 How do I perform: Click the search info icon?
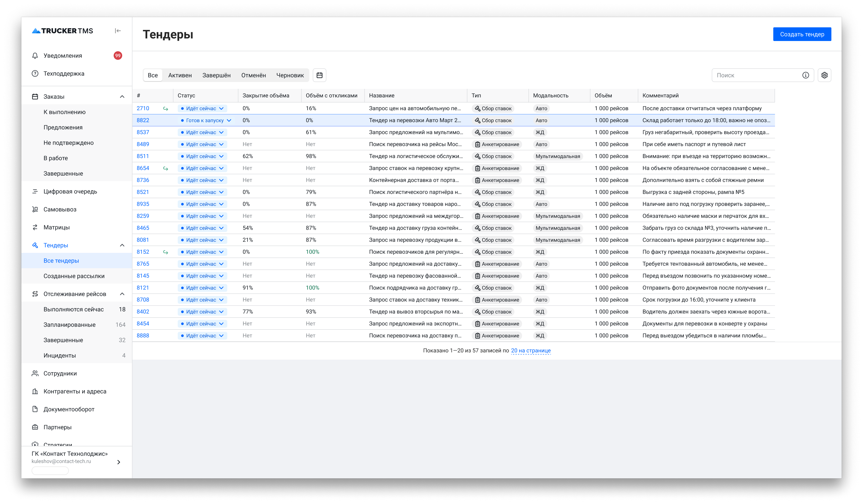click(x=805, y=75)
